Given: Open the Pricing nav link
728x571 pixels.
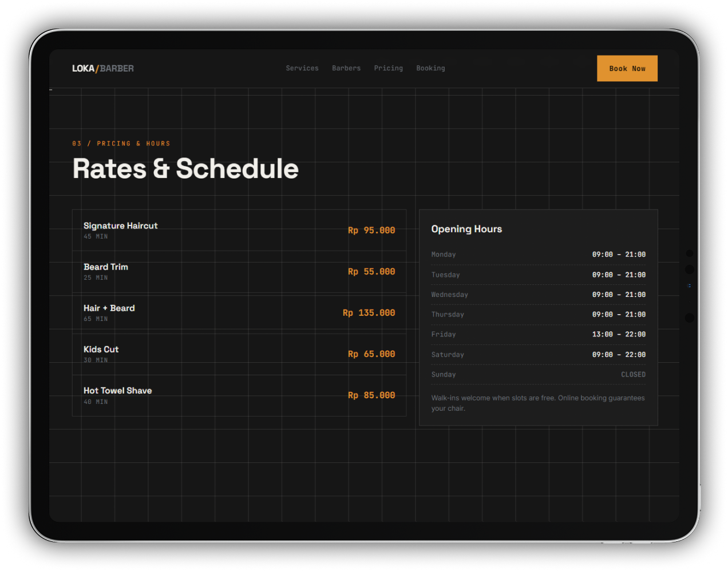Looking at the screenshot, I should tap(389, 68).
